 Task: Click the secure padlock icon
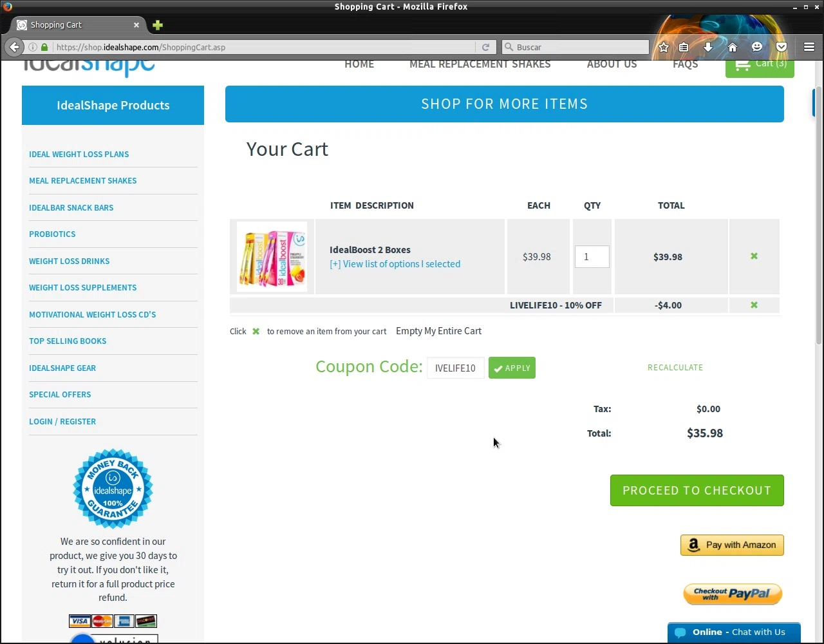44,47
